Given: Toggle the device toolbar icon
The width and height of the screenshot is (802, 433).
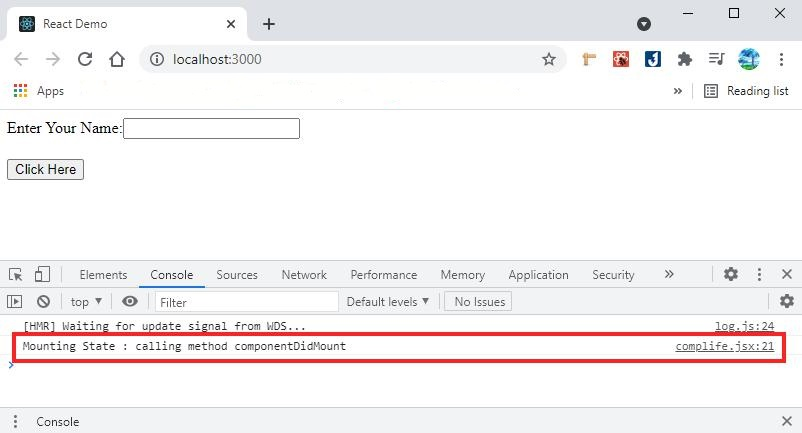Looking at the screenshot, I should pos(42,275).
